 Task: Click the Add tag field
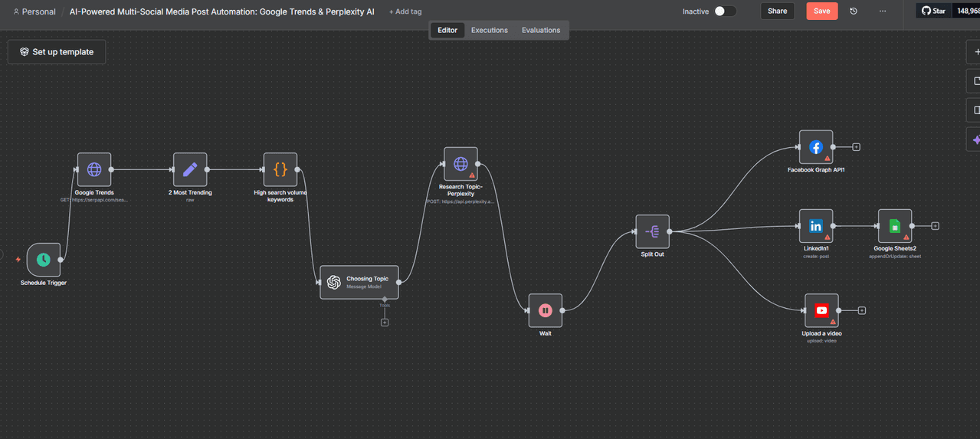click(x=405, y=11)
